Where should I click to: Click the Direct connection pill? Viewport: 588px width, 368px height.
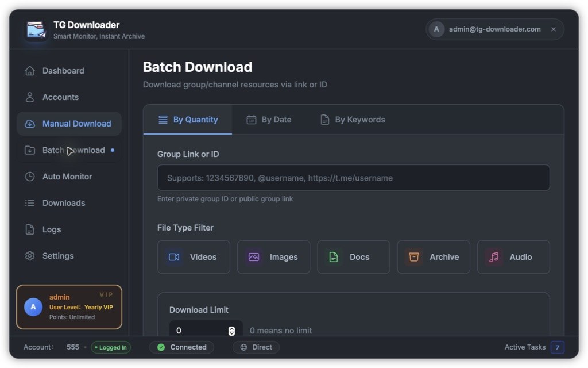click(256, 347)
